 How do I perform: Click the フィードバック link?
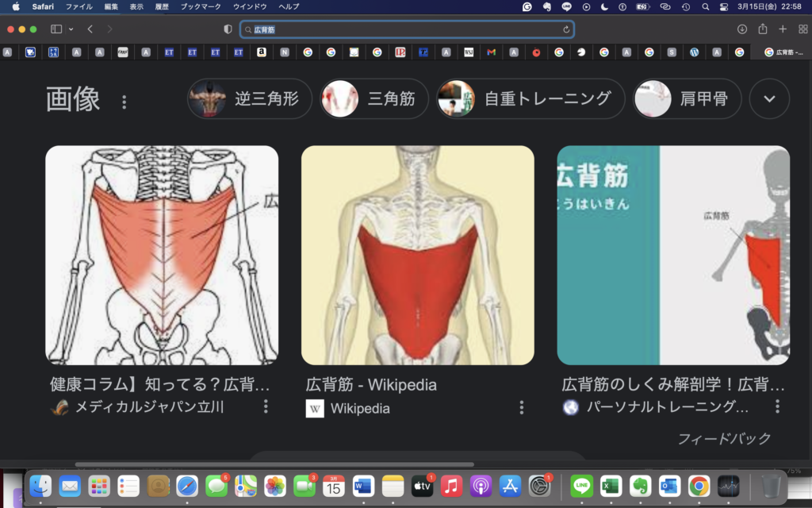(x=724, y=439)
